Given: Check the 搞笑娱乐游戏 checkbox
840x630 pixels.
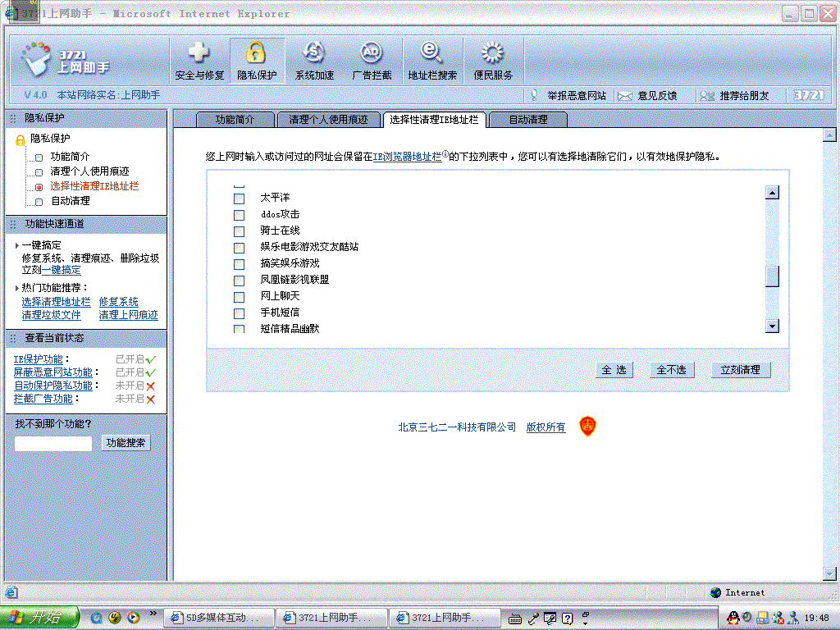Looking at the screenshot, I should click(x=239, y=264).
